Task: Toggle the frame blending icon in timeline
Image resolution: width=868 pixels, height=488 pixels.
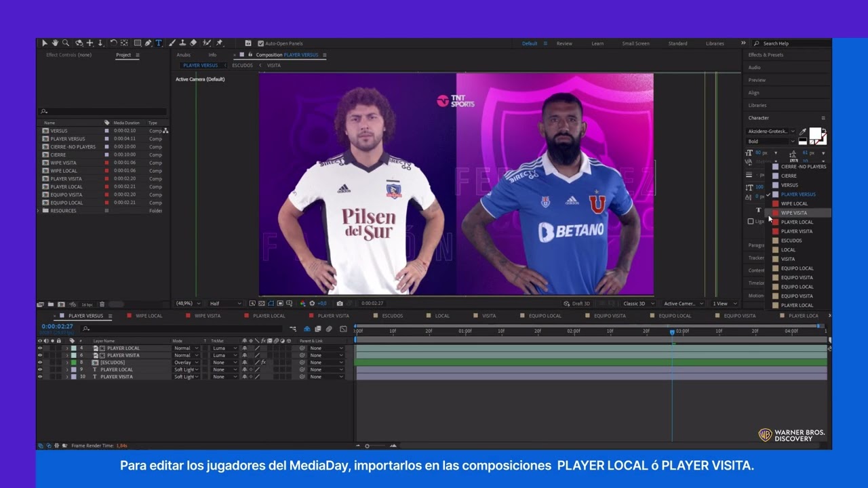Action: [x=318, y=329]
